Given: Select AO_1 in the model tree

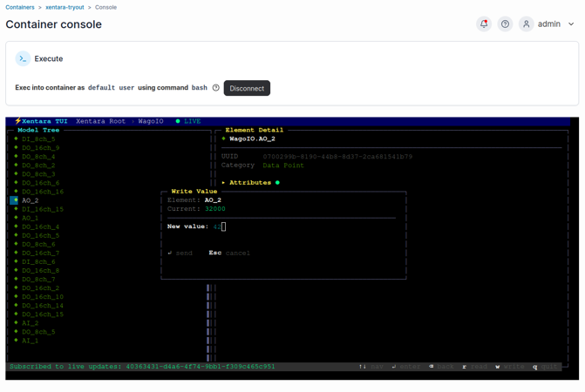Looking at the screenshot, I should 31,218.
